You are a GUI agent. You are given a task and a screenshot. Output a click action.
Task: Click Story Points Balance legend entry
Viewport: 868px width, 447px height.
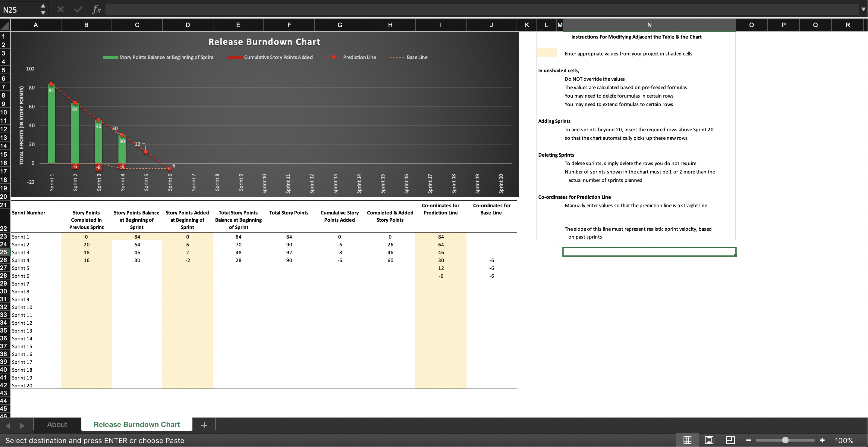click(x=158, y=57)
